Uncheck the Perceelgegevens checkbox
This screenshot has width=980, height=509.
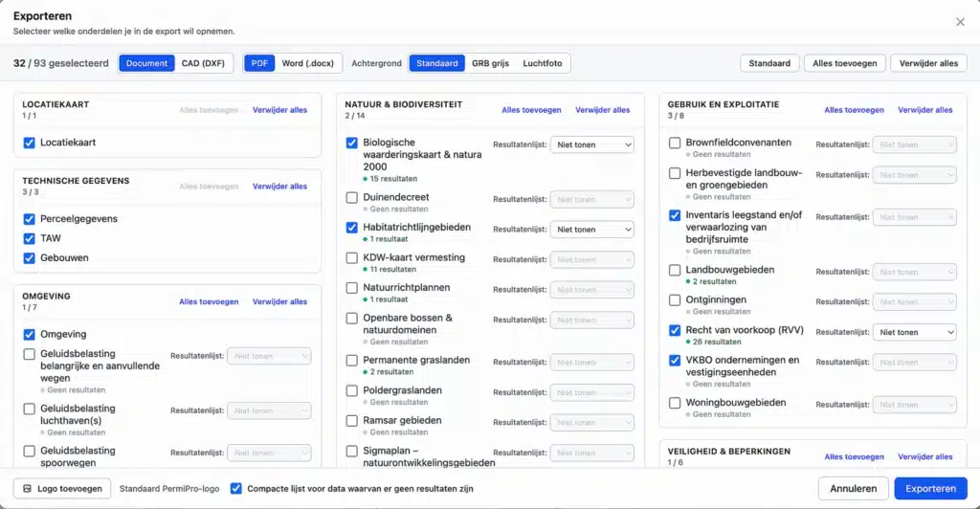click(x=30, y=219)
